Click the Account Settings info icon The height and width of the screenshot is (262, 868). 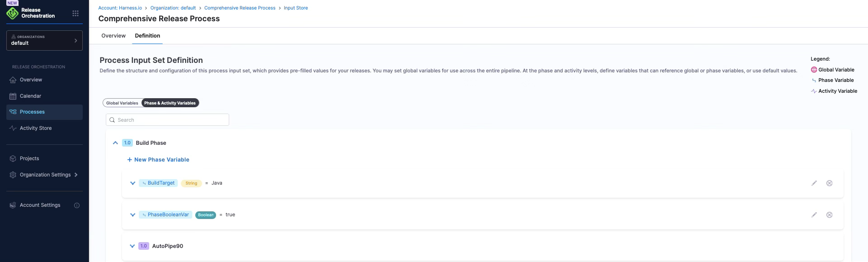click(77, 205)
